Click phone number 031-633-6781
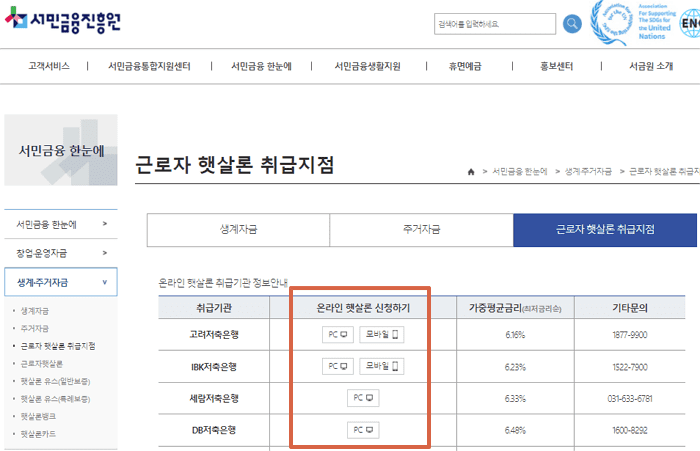 (630, 399)
